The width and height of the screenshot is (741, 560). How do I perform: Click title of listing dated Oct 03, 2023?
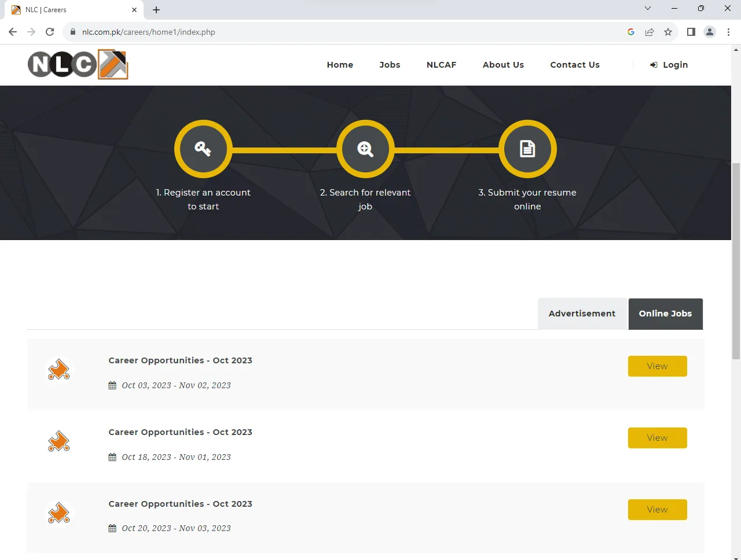tap(180, 360)
